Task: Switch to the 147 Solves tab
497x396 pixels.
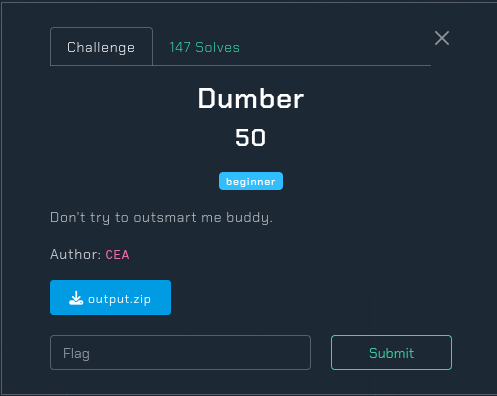Action: coord(204,47)
